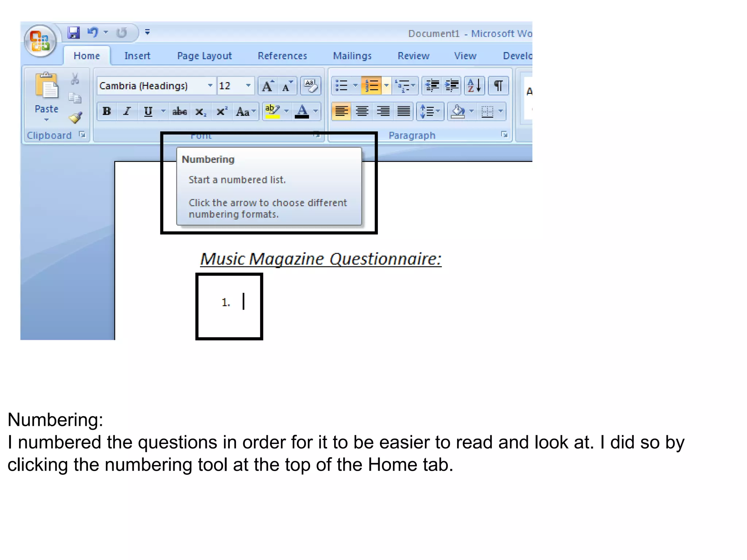Click the Sort A-Z icon
The height and width of the screenshot is (560, 747).
pyautogui.click(x=474, y=86)
